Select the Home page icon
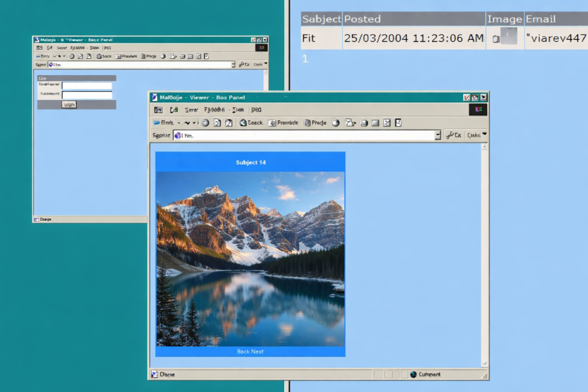Viewport: 588px width, 392px height. pos(229,122)
